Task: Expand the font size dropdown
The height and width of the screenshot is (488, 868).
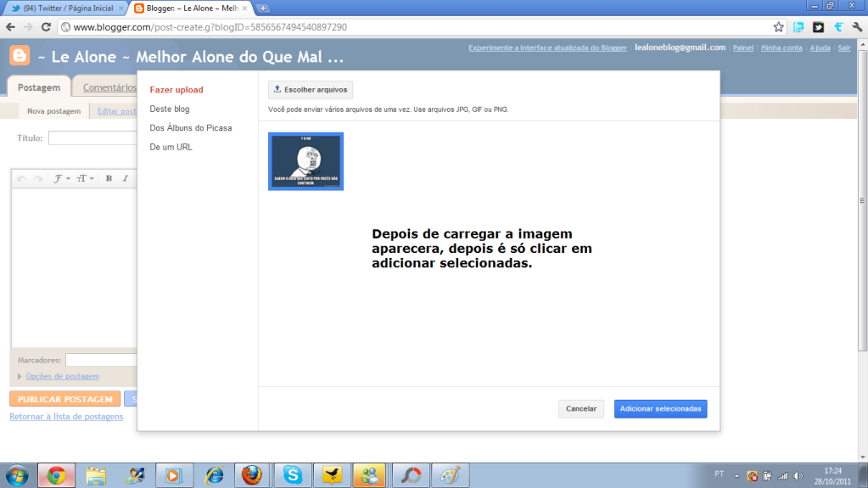Action: coord(86,178)
